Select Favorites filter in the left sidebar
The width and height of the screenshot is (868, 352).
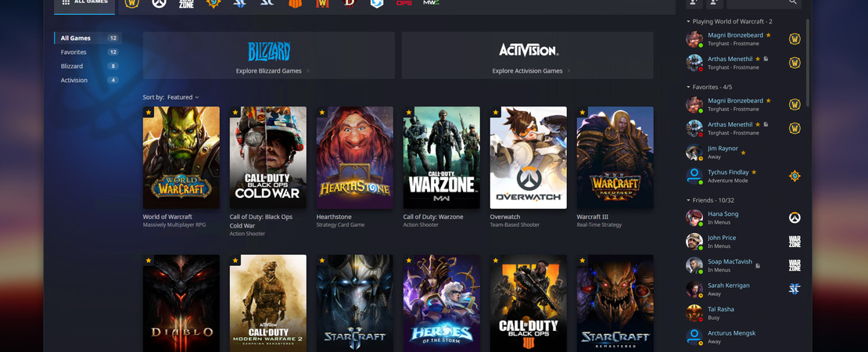pos(88,52)
